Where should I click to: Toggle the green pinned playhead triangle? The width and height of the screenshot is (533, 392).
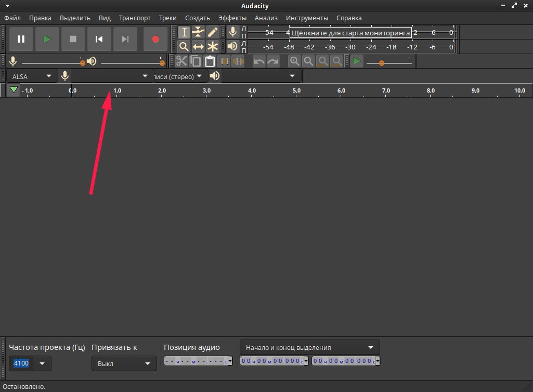(13, 90)
